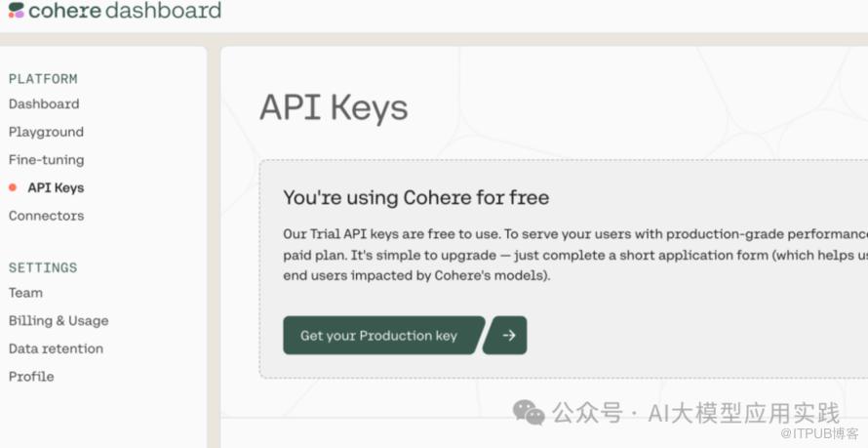Click Get your Production key button

pyautogui.click(x=383, y=335)
